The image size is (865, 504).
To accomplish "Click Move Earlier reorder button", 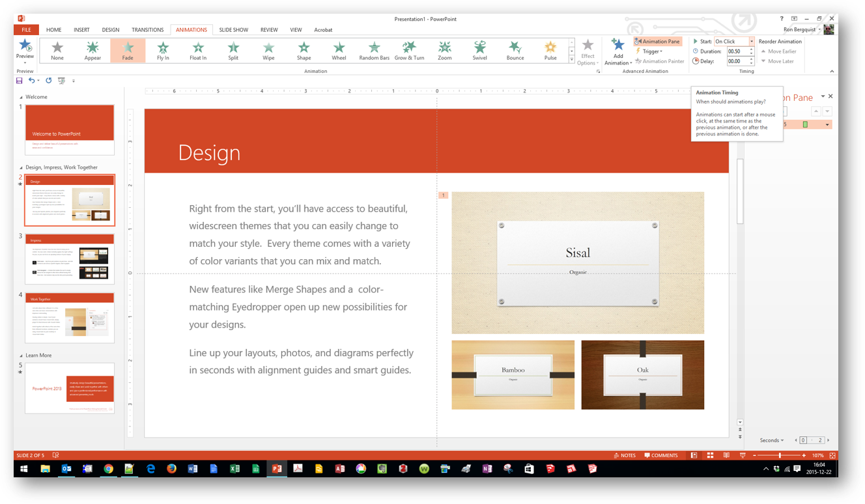I will [778, 51].
